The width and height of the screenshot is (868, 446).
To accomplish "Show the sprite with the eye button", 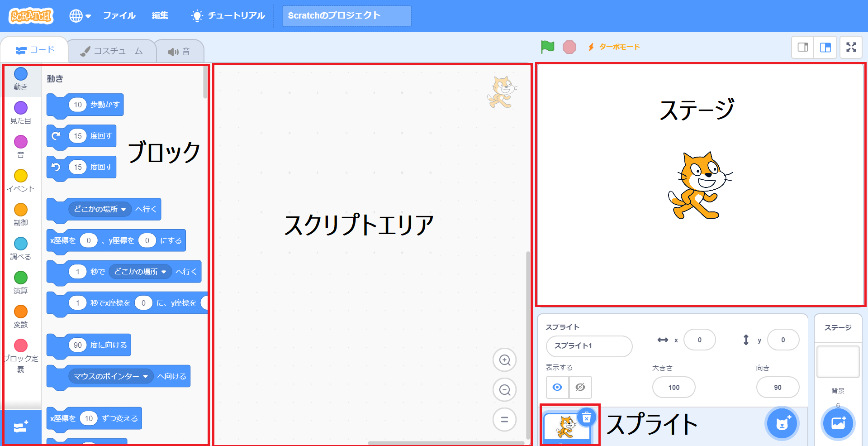I will [x=557, y=387].
